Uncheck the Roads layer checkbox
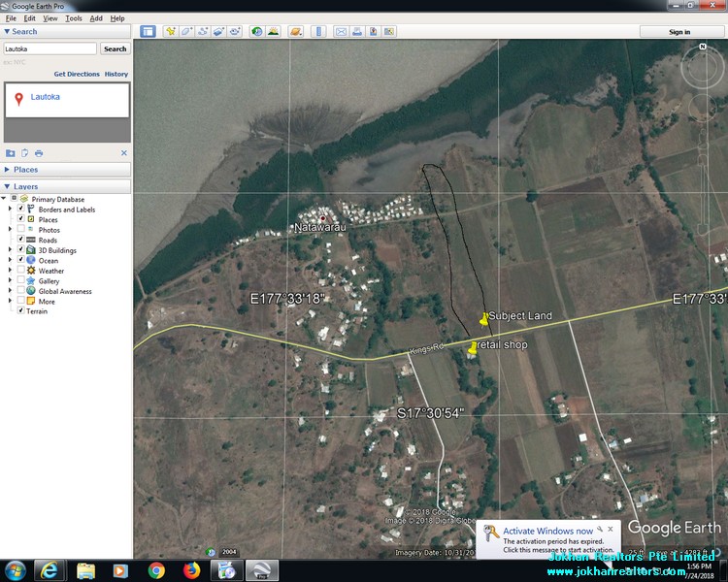This screenshot has height=582, width=728. 20,241
